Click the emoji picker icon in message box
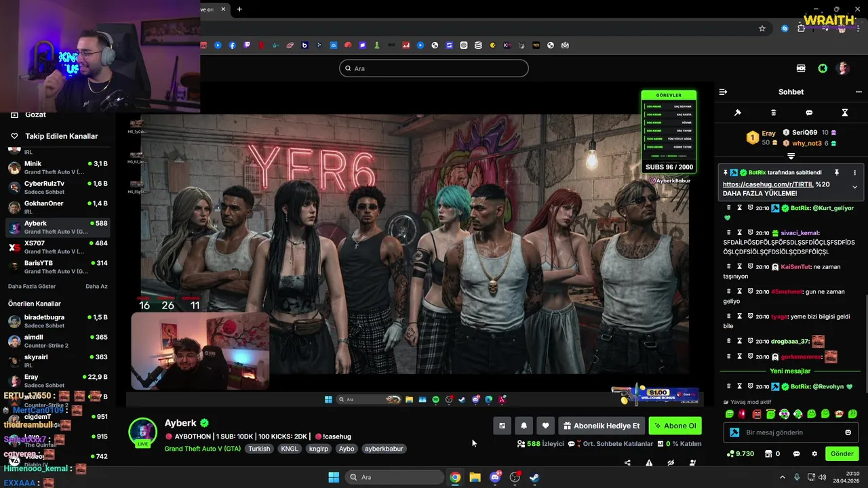 (x=848, y=432)
